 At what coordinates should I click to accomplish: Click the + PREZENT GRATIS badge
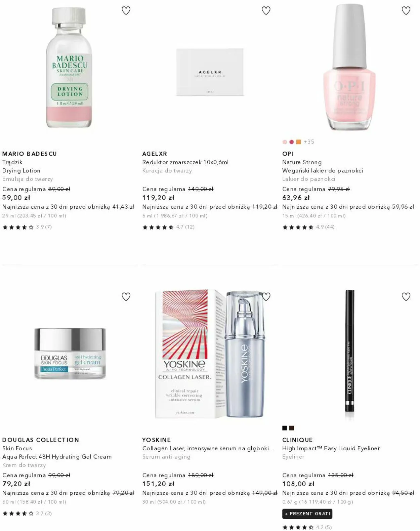[307, 514]
